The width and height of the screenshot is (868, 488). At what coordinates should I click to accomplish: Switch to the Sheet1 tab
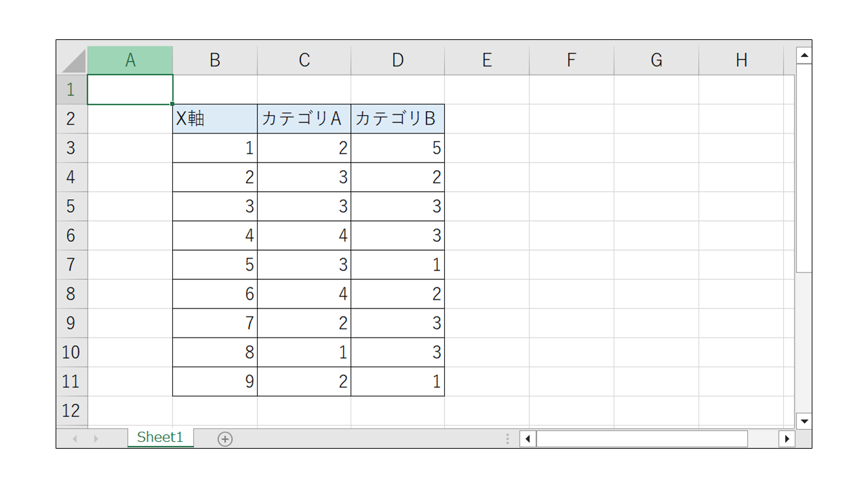tap(160, 437)
